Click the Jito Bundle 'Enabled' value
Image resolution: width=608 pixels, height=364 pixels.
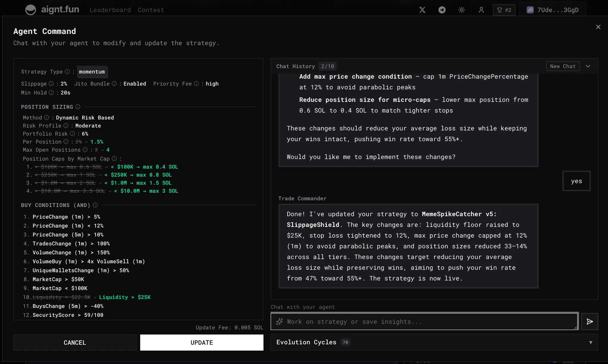[135, 84]
